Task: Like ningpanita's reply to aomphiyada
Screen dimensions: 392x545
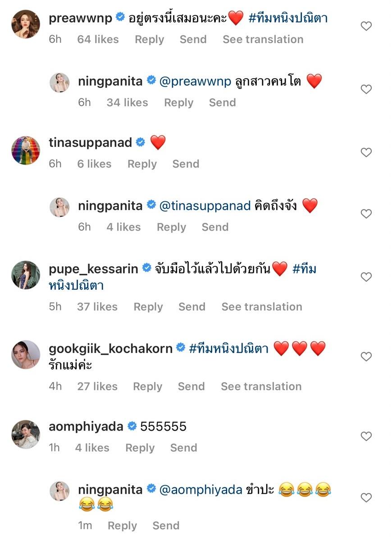Action: [366, 498]
